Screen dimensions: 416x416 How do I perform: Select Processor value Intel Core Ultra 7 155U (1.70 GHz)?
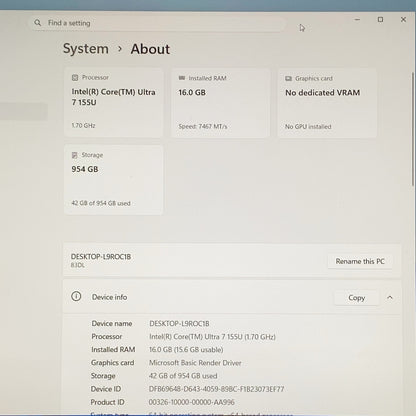(x=212, y=337)
